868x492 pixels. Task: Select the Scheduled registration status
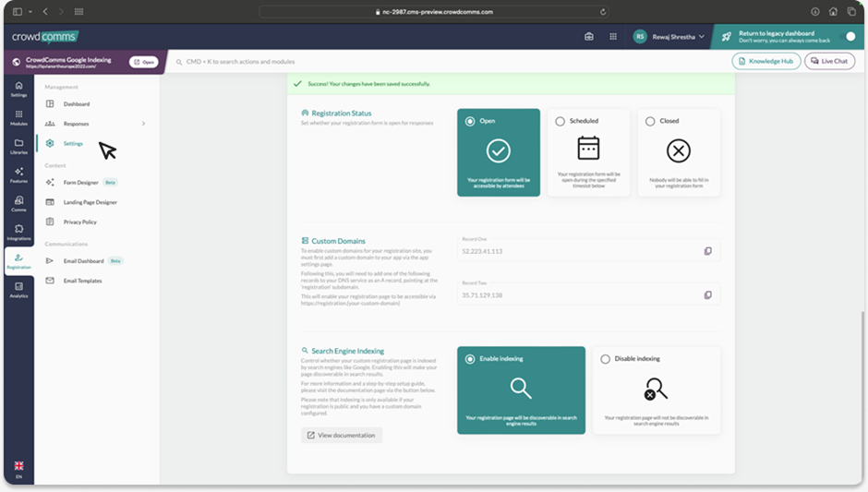(x=588, y=151)
